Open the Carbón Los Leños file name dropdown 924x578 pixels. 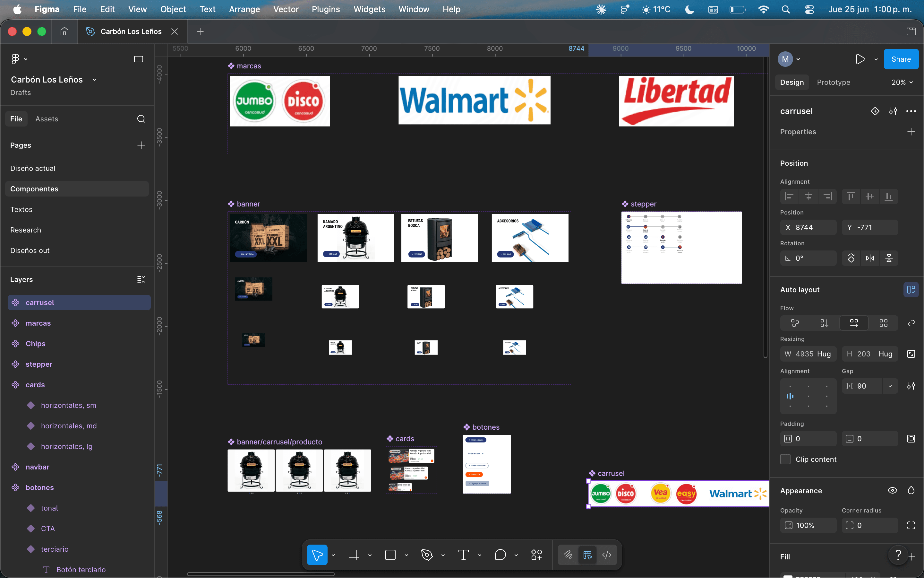94,80
